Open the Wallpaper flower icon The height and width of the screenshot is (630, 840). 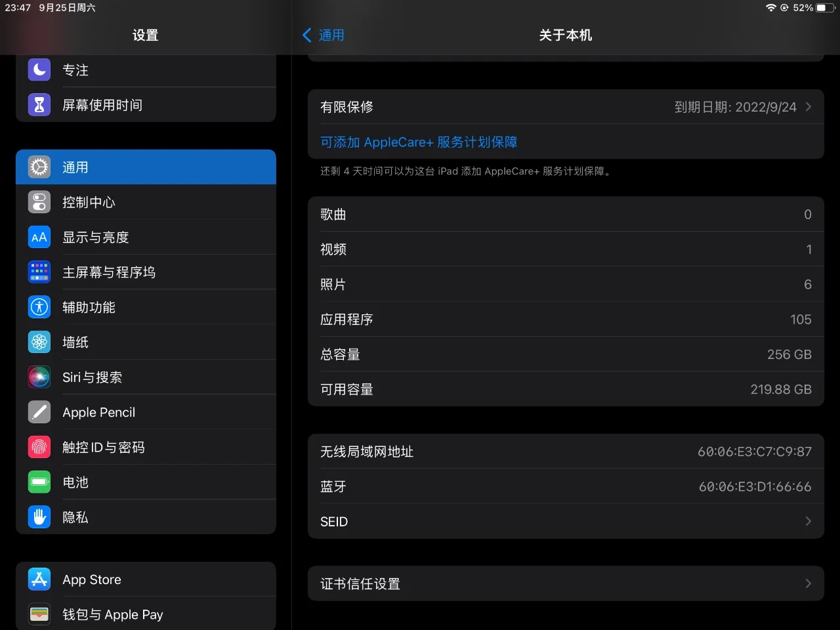[x=39, y=342]
